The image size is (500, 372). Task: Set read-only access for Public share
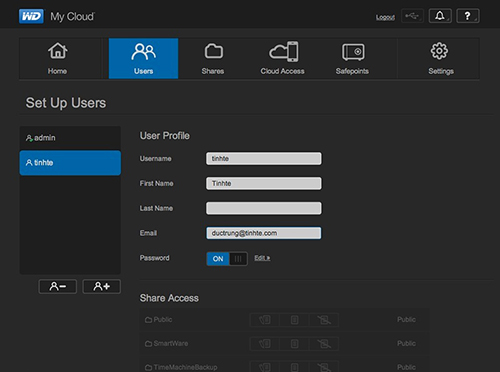(294, 320)
